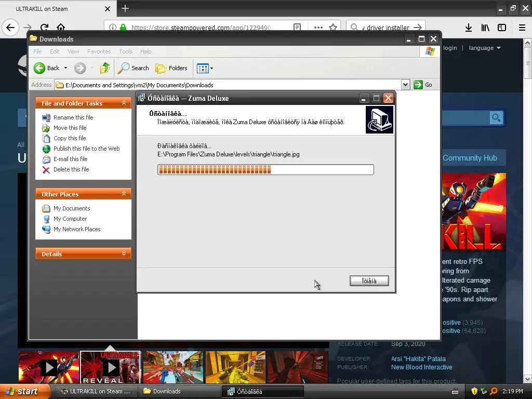Click the explorer Address path field
Viewport: 532px width, 399px height.
click(x=228, y=85)
